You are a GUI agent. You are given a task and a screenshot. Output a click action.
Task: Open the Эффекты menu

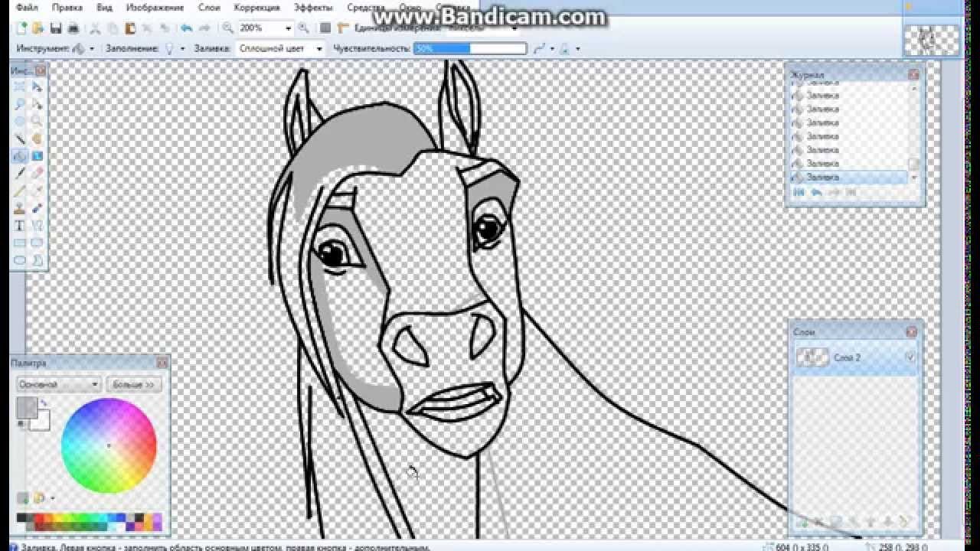(313, 8)
